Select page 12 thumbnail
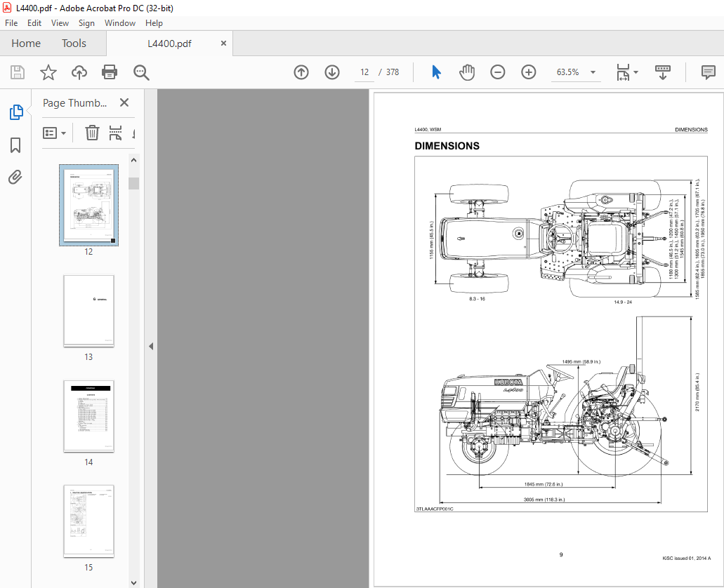 88,205
